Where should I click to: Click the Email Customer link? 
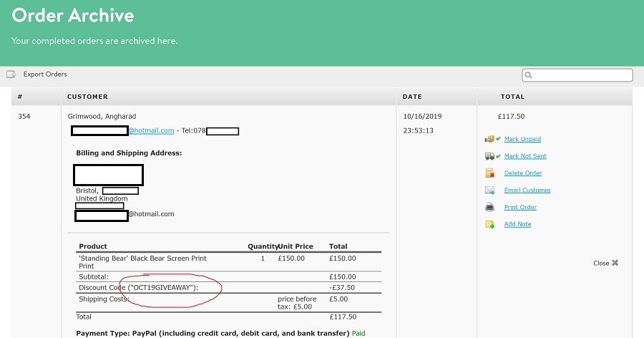pos(527,190)
